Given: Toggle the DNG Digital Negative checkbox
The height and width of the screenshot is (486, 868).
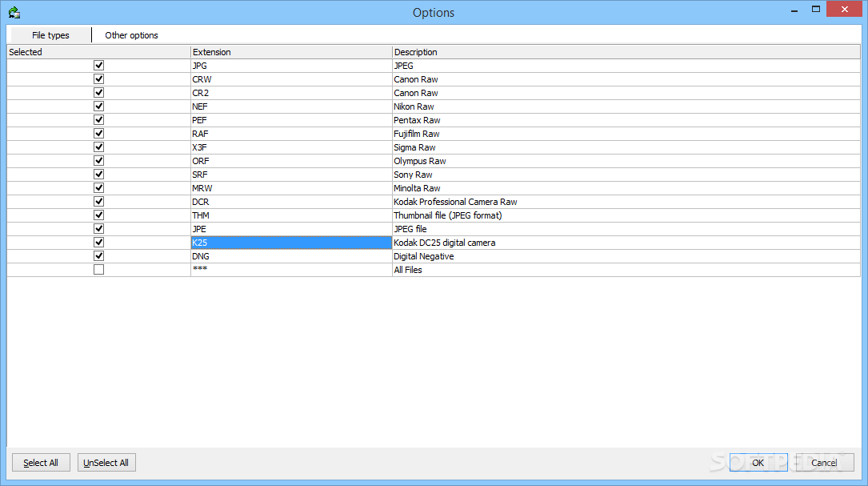Looking at the screenshot, I should pos(98,256).
